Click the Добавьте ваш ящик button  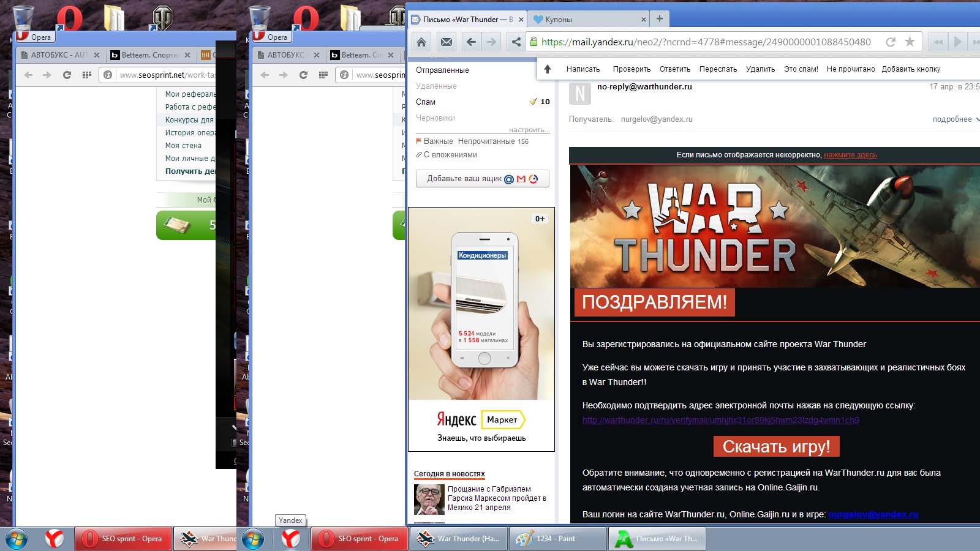point(482,179)
